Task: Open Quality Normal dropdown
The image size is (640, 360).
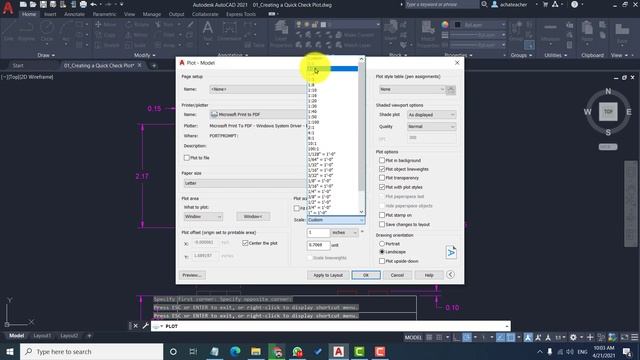Action: [431, 127]
